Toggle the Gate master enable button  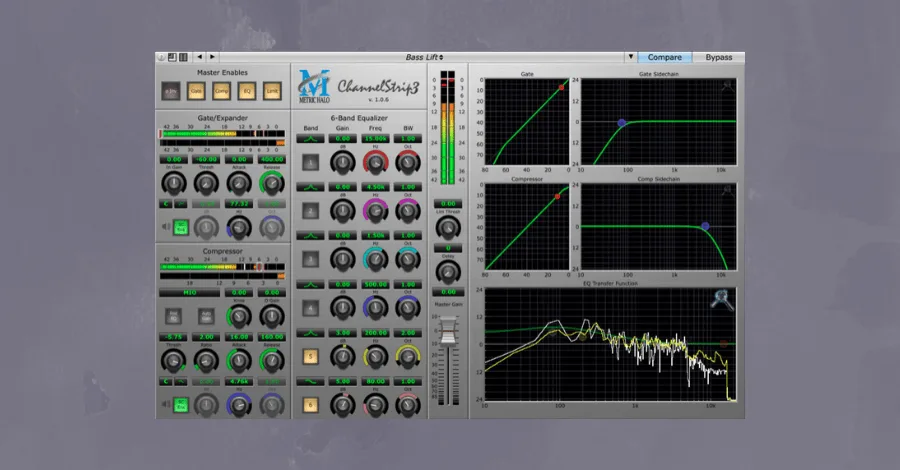click(196, 91)
